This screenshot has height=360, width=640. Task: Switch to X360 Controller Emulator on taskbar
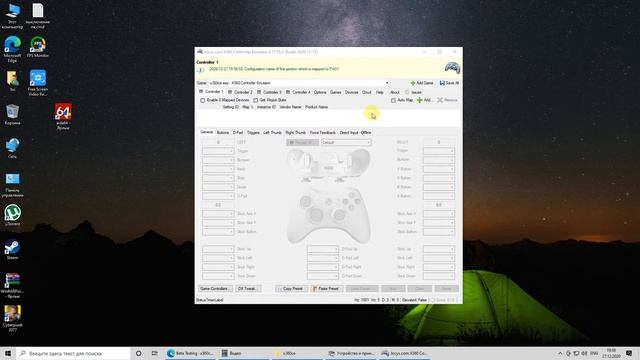(405, 353)
